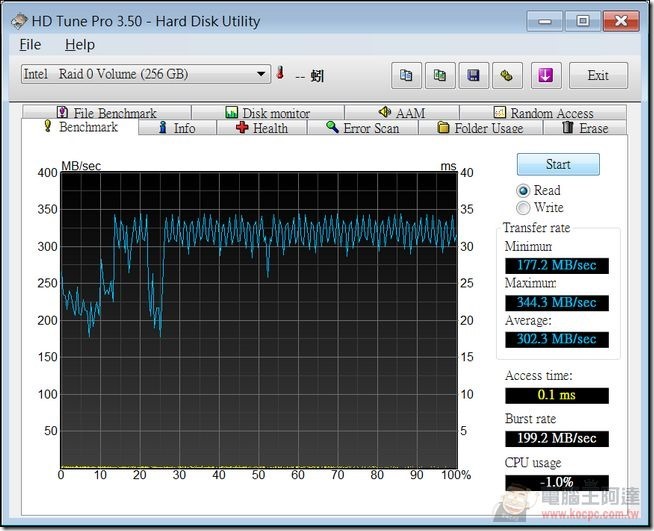Open the Health tab
The height and width of the screenshot is (531, 654).
262,128
